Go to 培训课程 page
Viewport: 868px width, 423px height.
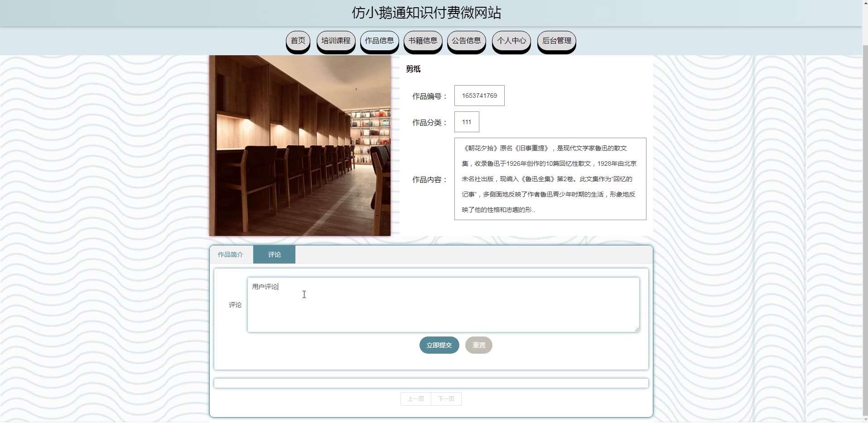click(x=336, y=41)
